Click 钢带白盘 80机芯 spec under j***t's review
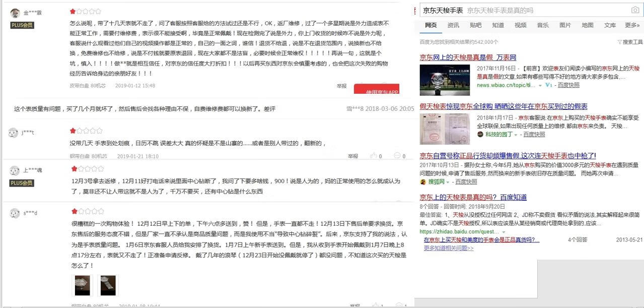The image size is (644, 308). pyautogui.click(x=89, y=156)
